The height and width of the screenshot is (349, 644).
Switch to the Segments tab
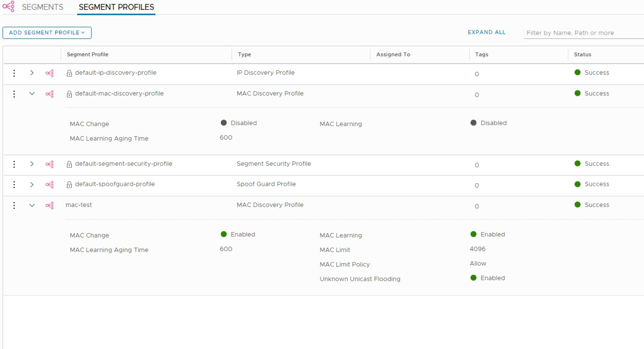click(43, 7)
